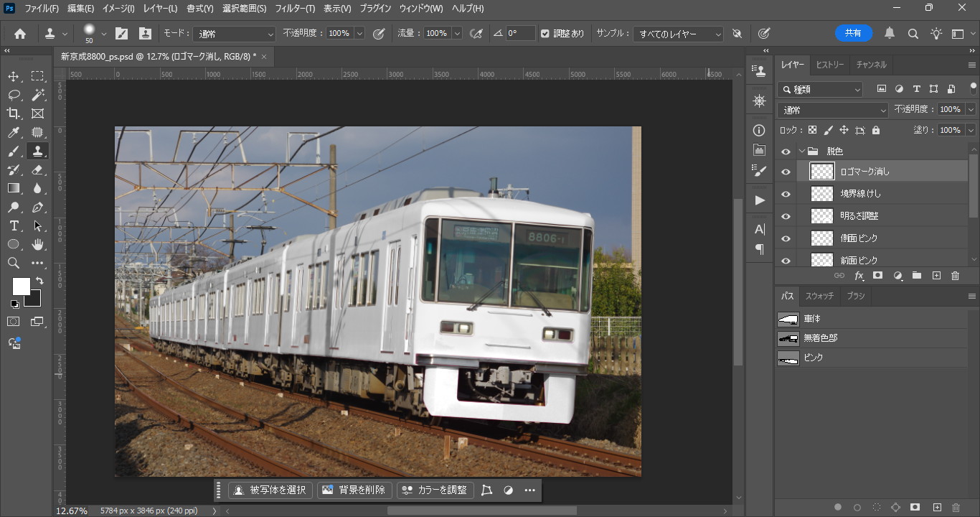This screenshot has height=517, width=980.
Task: Switch to the チャンネル tab
Action: coord(871,65)
